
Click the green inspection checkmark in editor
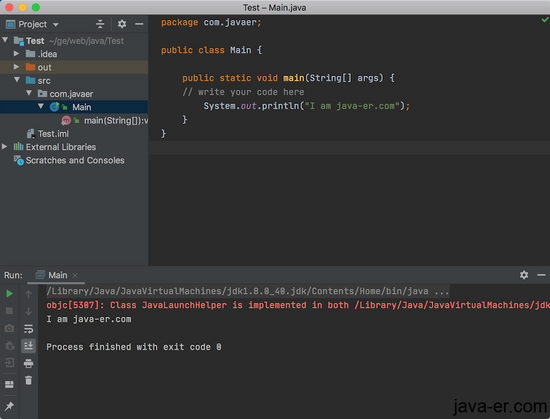pos(545,20)
